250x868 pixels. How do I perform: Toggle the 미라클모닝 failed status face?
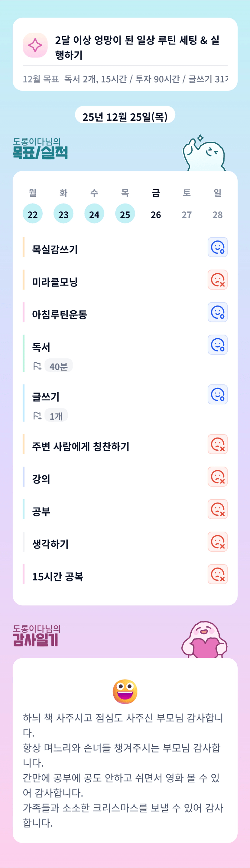click(x=217, y=280)
